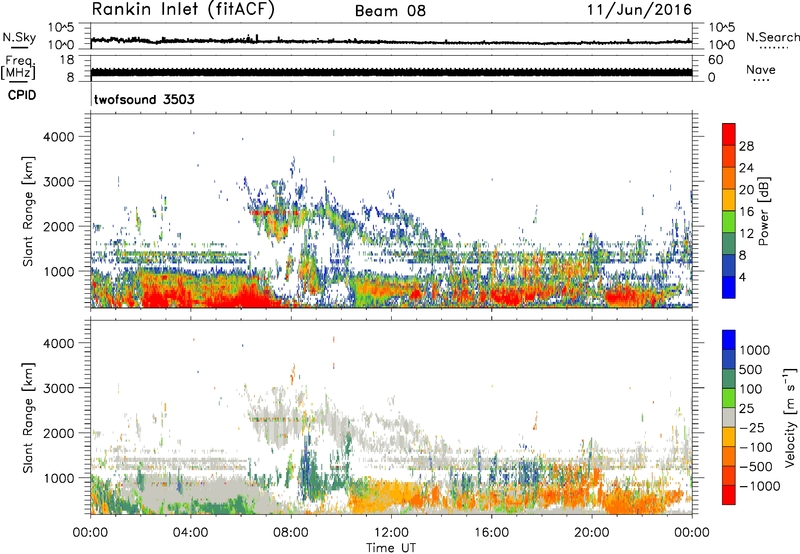
Task: Click the "12:00" time axis label
Action: point(391,533)
